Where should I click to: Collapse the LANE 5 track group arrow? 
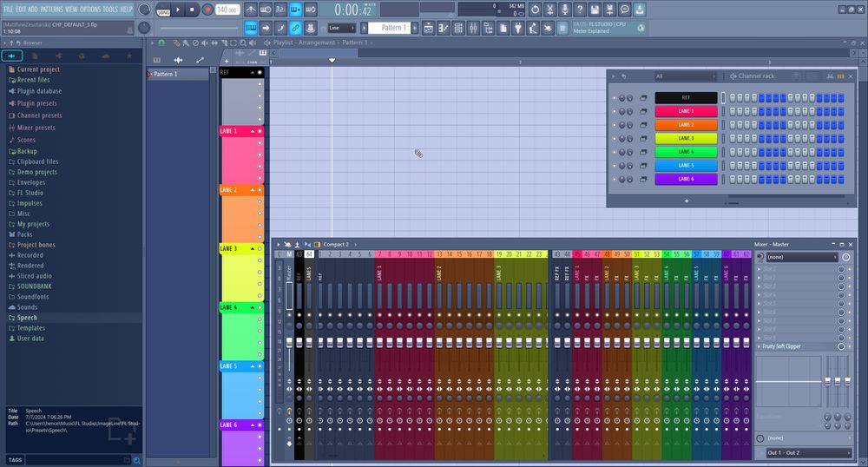coord(253,366)
